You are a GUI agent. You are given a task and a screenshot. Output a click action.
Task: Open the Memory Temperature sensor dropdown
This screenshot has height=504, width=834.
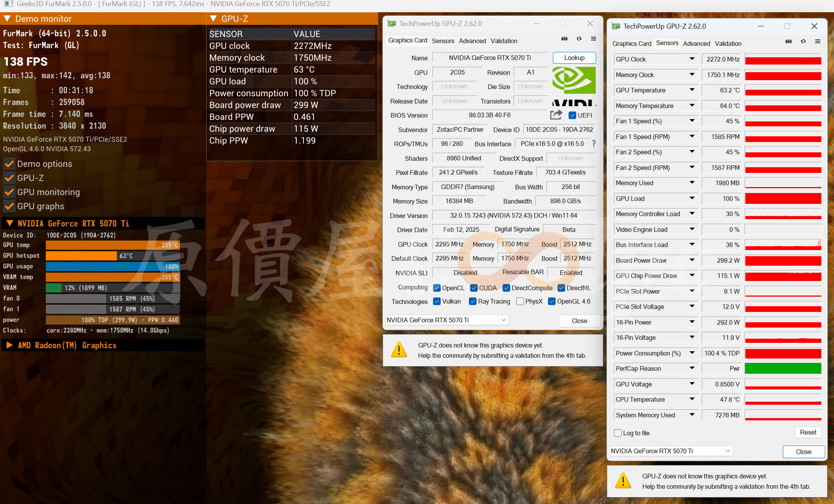pyautogui.click(x=692, y=105)
